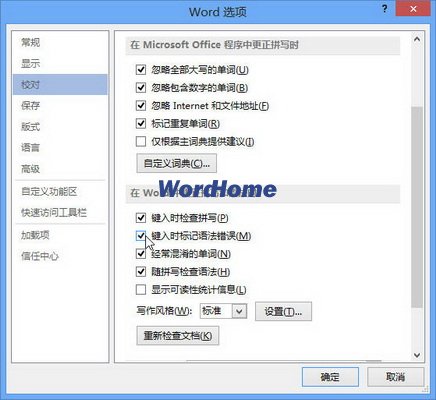This screenshot has width=436, height=400.
Task: Open 快速访问工具栏 category
Action: 60,213
